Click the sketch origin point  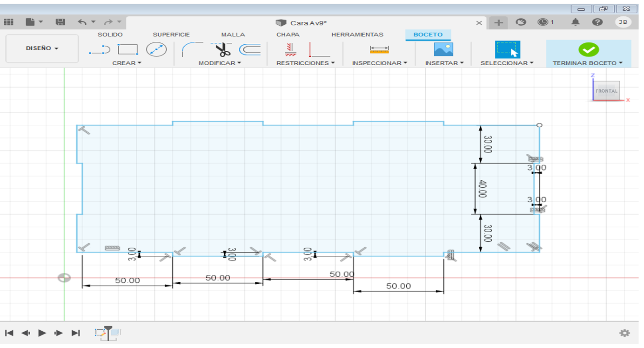pos(64,278)
